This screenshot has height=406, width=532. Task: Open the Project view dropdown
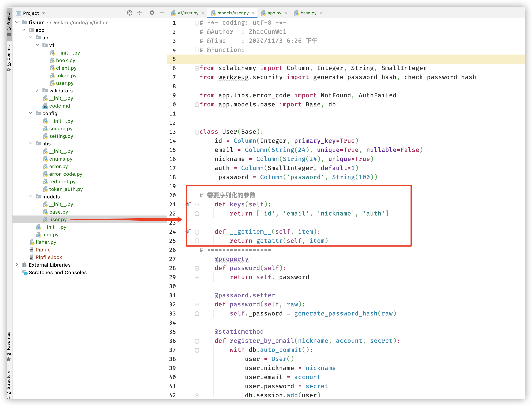(x=44, y=13)
